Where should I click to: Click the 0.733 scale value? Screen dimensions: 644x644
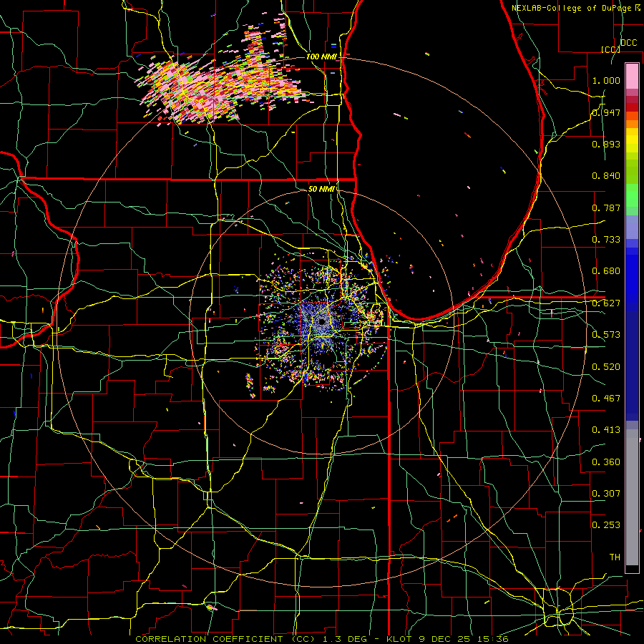coord(606,240)
